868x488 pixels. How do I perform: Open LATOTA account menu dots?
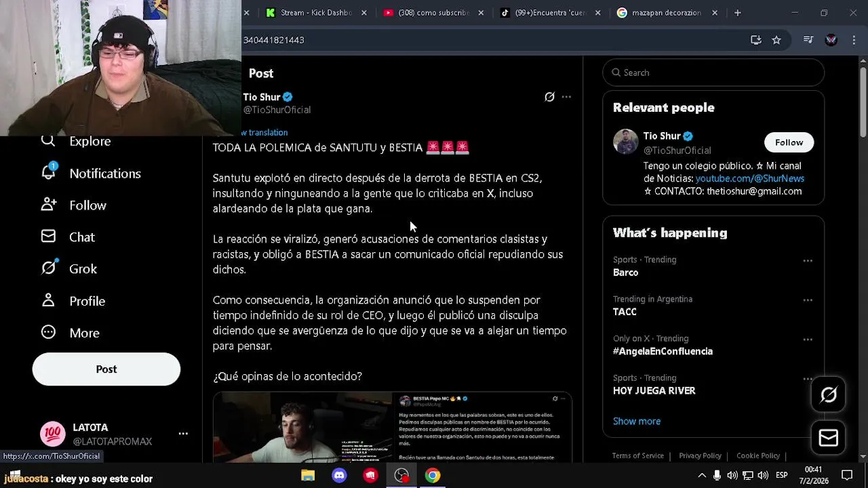pos(183,434)
